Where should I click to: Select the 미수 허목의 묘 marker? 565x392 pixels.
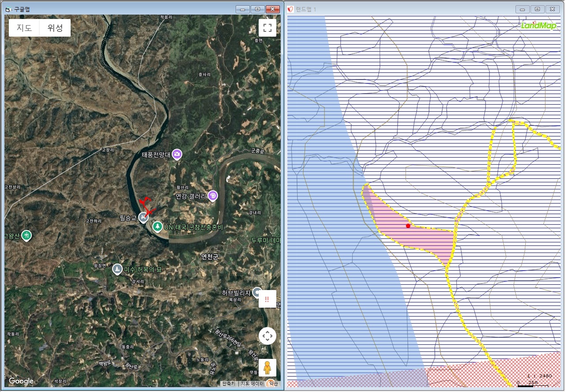pyautogui.click(x=117, y=269)
